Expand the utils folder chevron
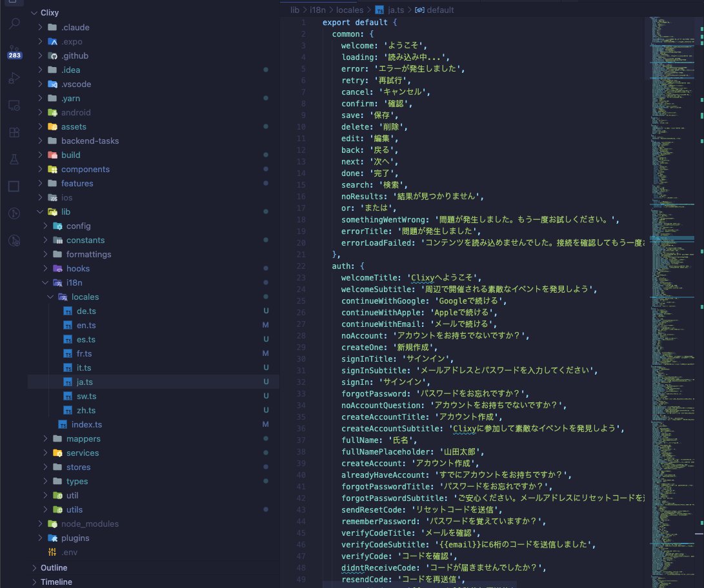This screenshot has width=704, height=588. [45, 509]
